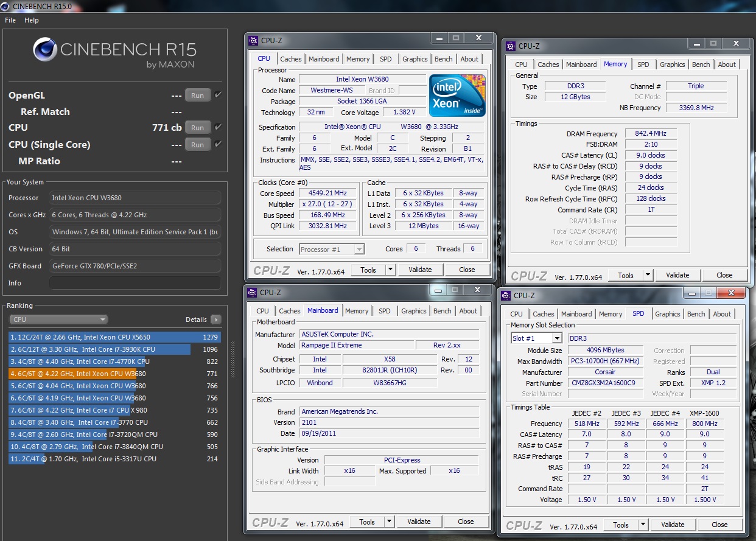Viewport: 756px width, 541px height.
Task: Click Close in the Mainboard window
Action: pyautogui.click(x=466, y=522)
